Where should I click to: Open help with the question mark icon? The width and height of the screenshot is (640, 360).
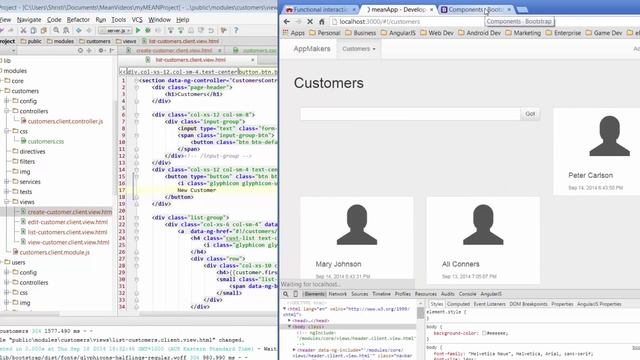coord(236,31)
